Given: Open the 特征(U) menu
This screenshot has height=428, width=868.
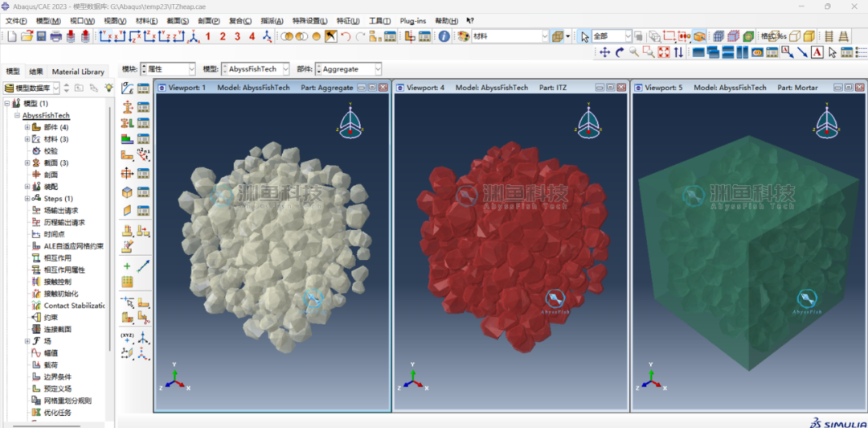Looking at the screenshot, I should [x=348, y=21].
